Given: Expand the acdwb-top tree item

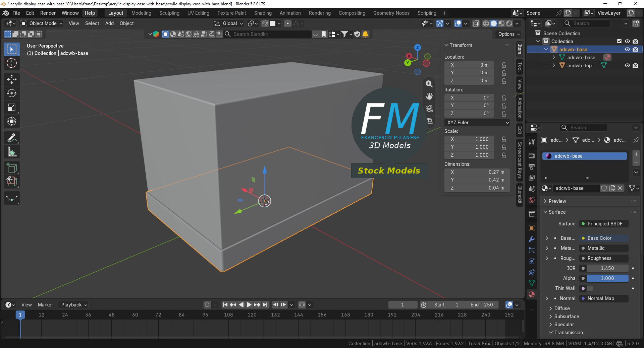Looking at the screenshot, I should pos(554,66).
